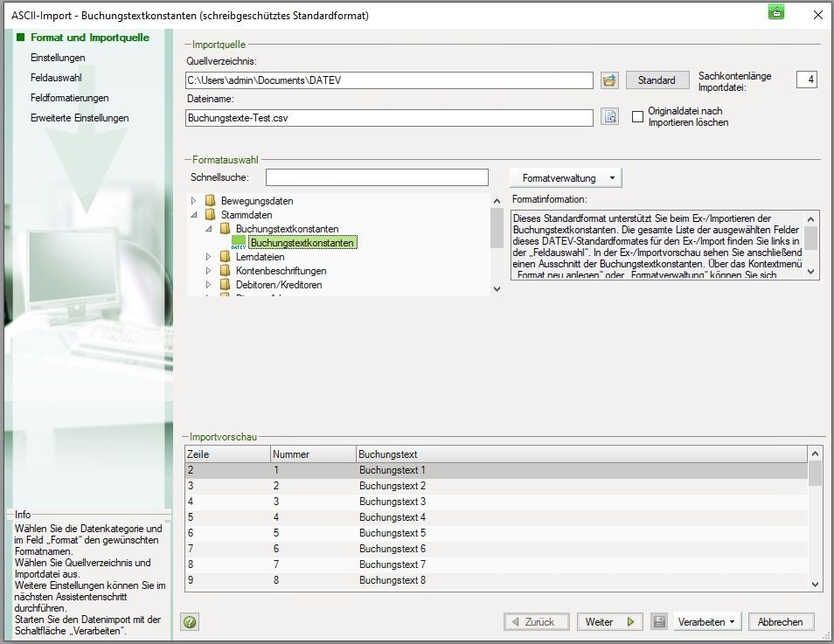Image resolution: width=834 pixels, height=644 pixels.
Task: Click the Buchungstext column header
Action: (x=581, y=454)
